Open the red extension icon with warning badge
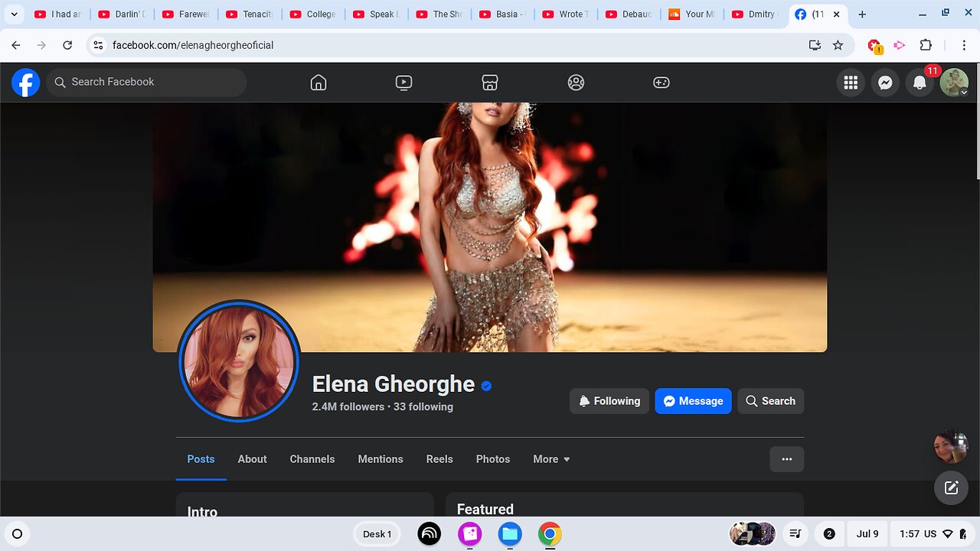The width and height of the screenshot is (980, 551). tap(875, 46)
